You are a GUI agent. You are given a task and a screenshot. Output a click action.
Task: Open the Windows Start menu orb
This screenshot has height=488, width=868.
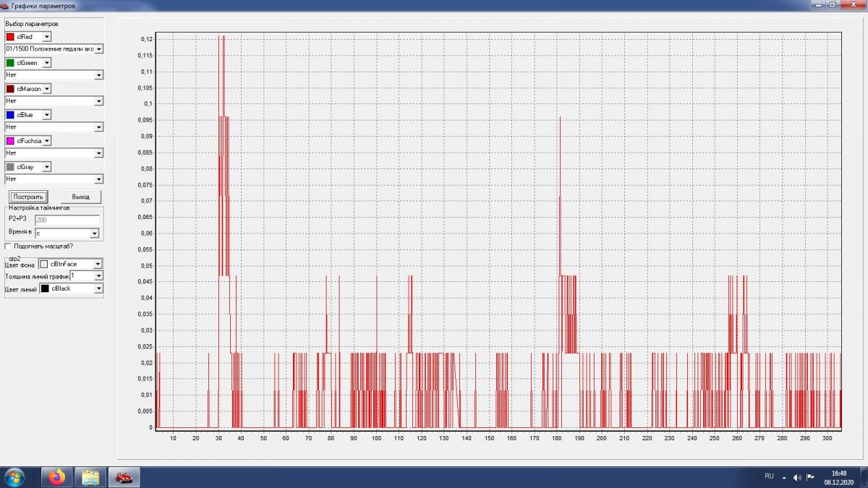pyautogui.click(x=14, y=477)
